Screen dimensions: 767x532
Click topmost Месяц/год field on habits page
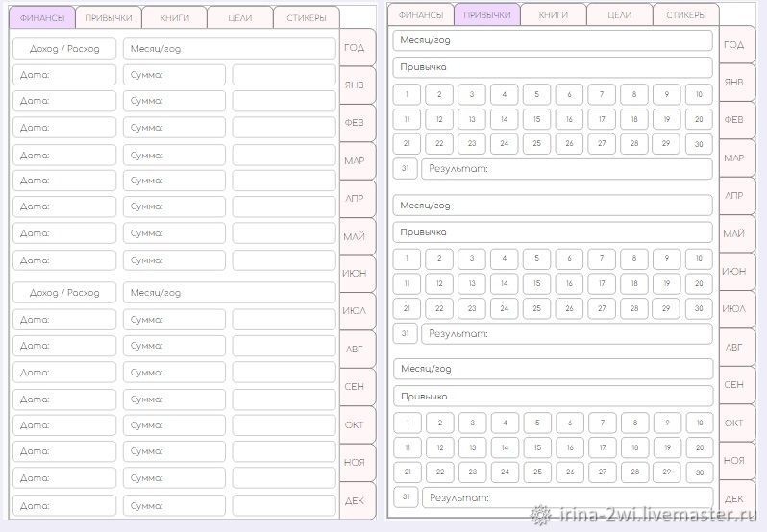(x=553, y=40)
